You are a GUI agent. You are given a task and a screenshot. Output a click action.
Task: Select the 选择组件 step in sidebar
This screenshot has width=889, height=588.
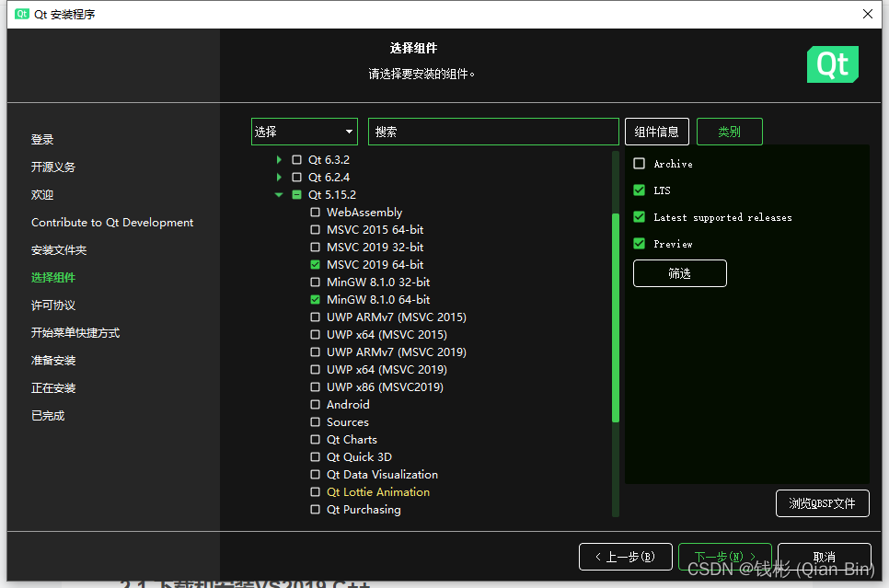click(53, 278)
